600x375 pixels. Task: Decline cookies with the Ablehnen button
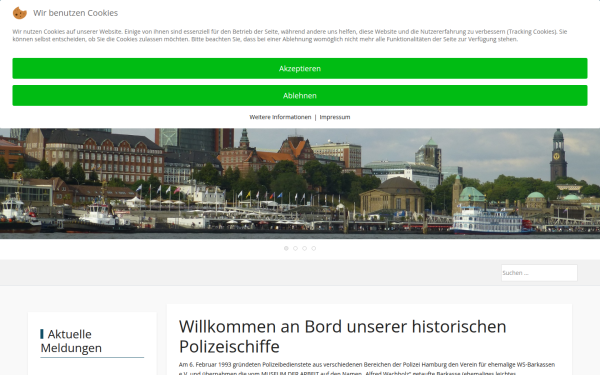tap(300, 96)
